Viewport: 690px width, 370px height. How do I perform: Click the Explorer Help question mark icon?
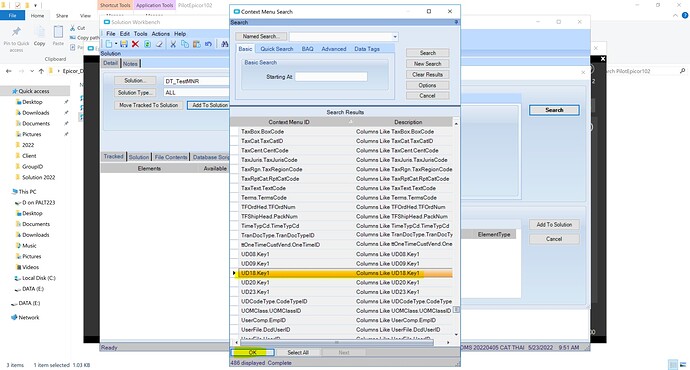pyautogui.click(x=685, y=15)
